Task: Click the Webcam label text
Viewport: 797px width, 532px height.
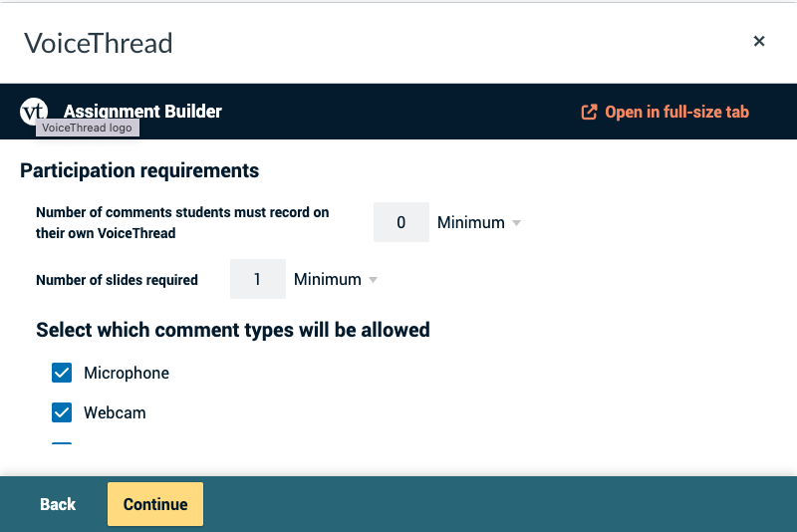Action: 115,412
